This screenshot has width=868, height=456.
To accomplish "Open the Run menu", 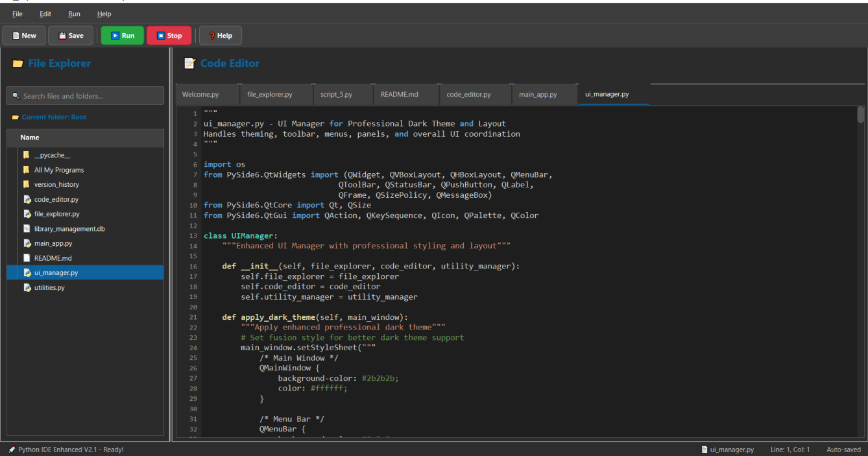I will coord(73,14).
